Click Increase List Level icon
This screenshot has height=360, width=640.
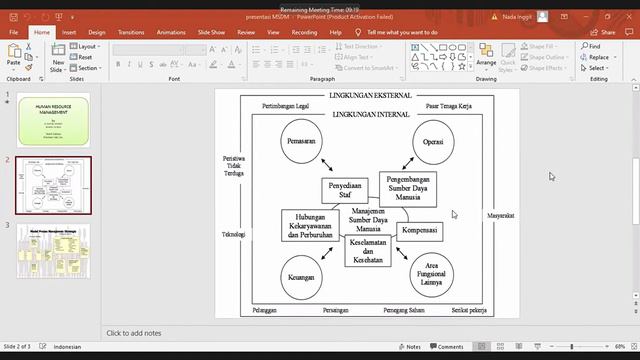(x=307, y=50)
